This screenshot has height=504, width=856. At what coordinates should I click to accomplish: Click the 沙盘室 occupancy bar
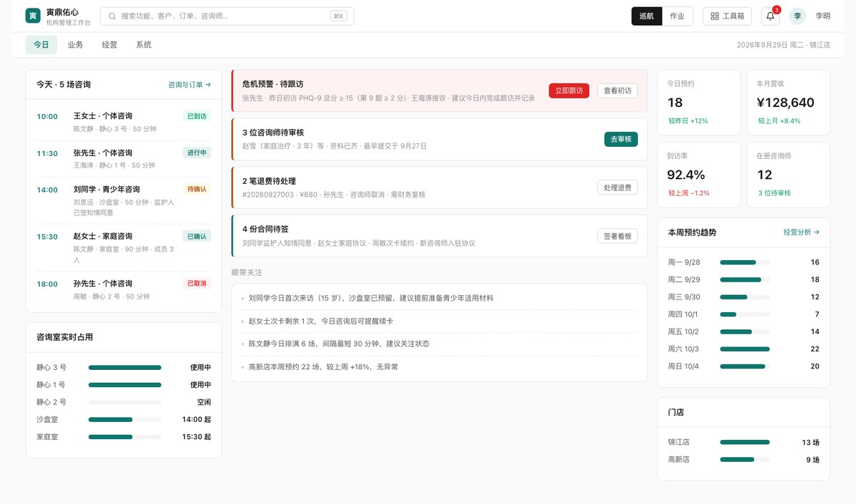tap(125, 420)
